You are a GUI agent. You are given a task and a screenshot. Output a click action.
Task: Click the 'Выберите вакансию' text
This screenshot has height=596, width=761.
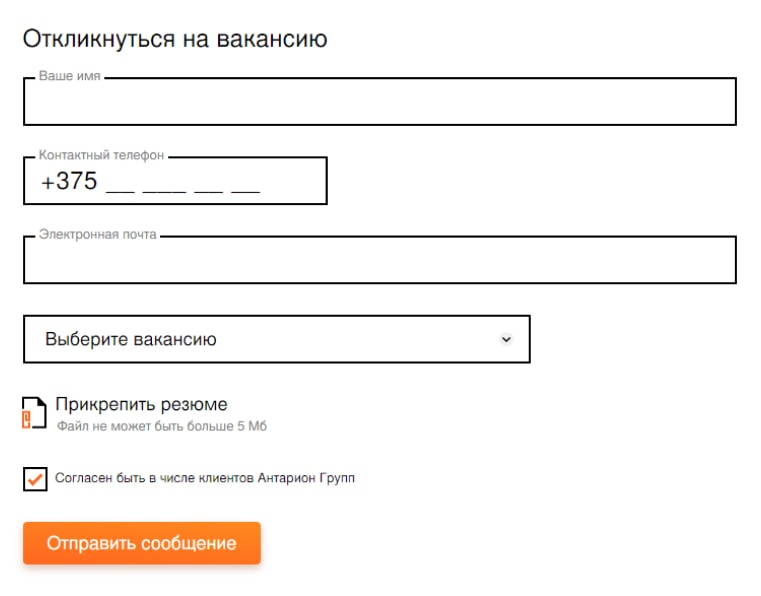(131, 339)
